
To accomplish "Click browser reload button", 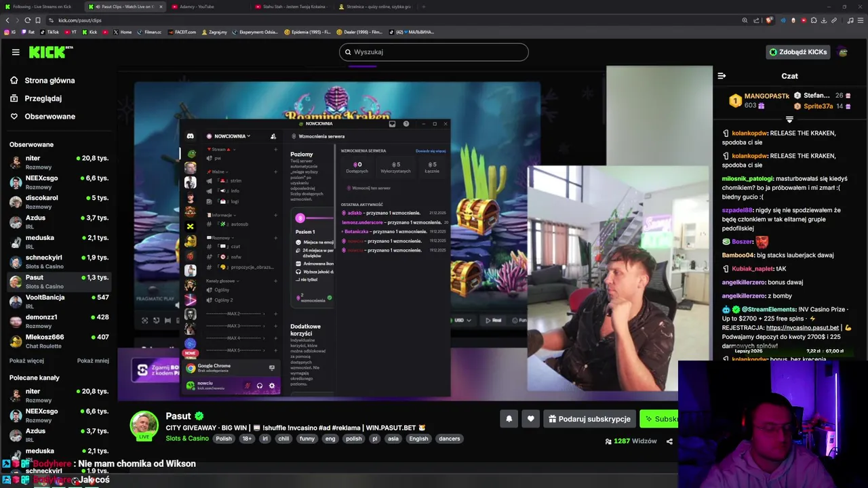I will click(x=27, y=20).
